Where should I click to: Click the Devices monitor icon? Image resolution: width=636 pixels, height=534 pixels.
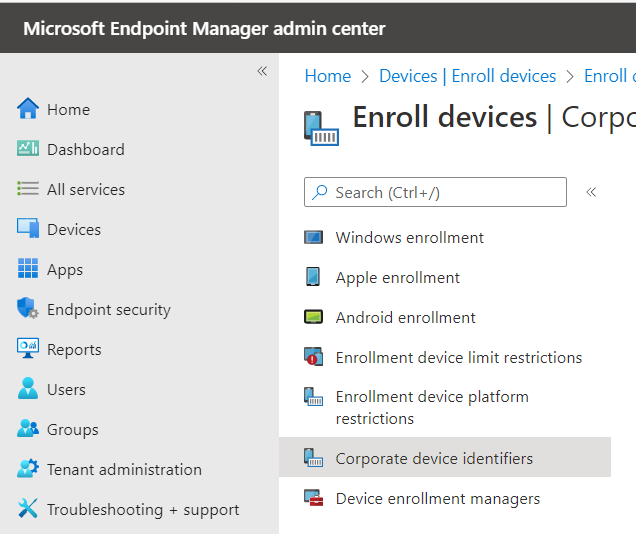coord(28,228)
